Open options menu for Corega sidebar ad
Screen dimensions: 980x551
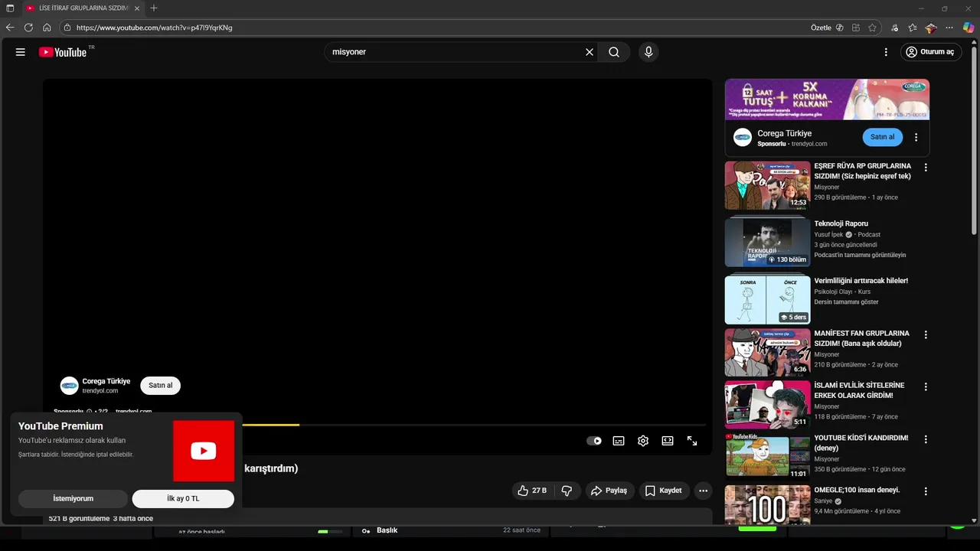click(916, 138)
